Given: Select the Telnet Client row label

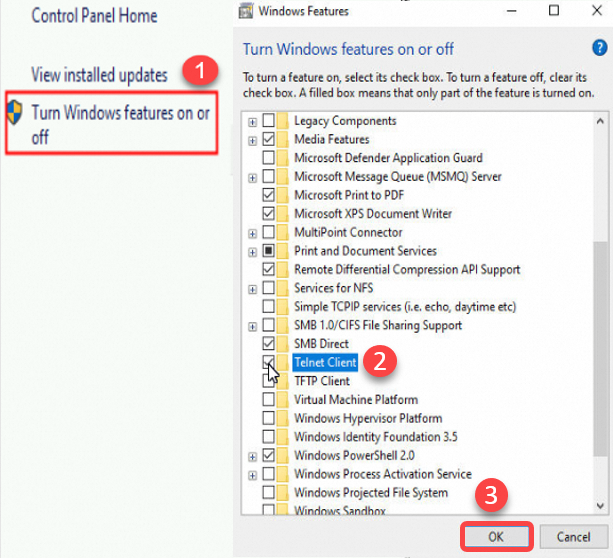Looking at the screenshot, I should (325, 362).
